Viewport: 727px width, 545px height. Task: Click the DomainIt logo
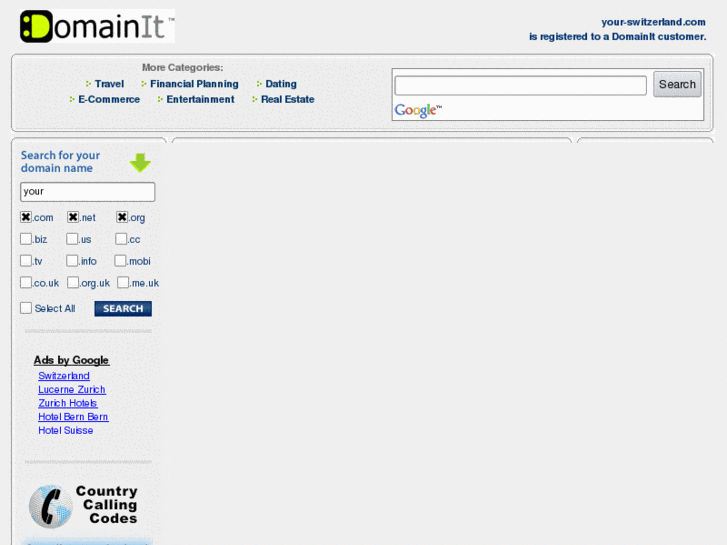coord(97,26)
